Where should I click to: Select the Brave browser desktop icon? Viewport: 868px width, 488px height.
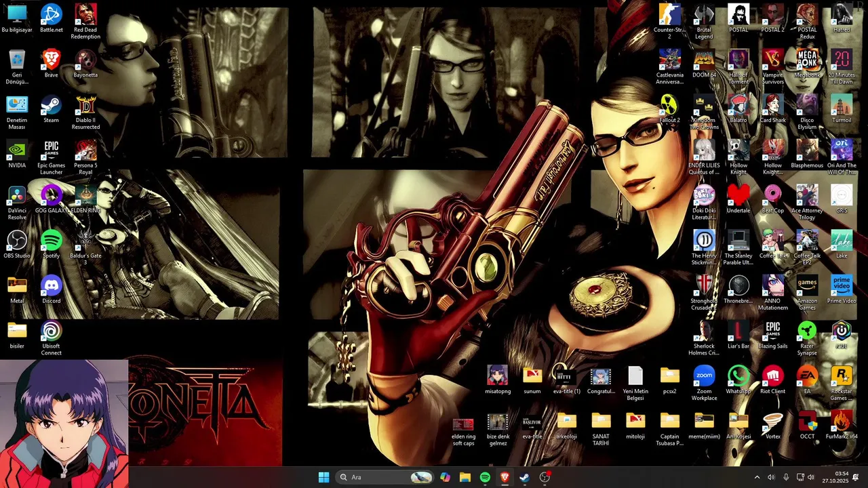coord(51,64)
